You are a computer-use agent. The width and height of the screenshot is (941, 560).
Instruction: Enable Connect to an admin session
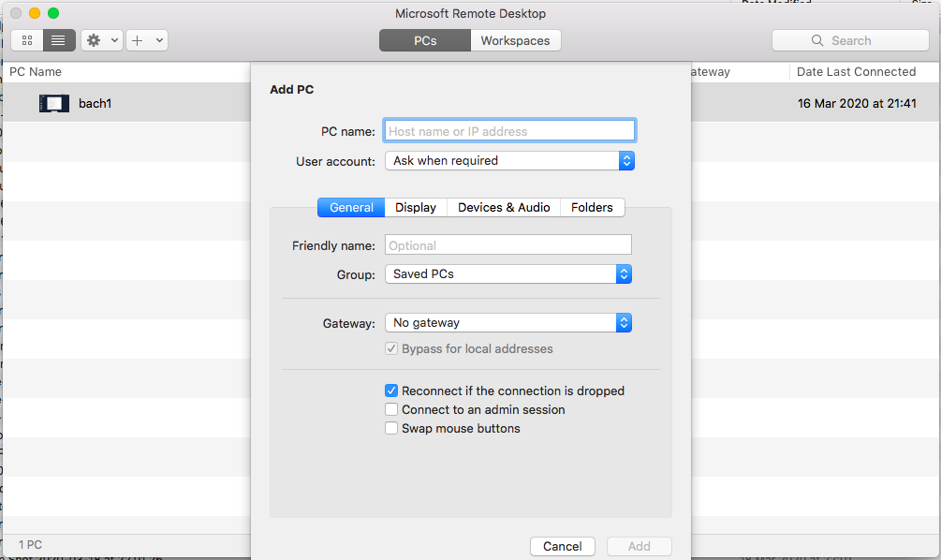coord(391,409)
